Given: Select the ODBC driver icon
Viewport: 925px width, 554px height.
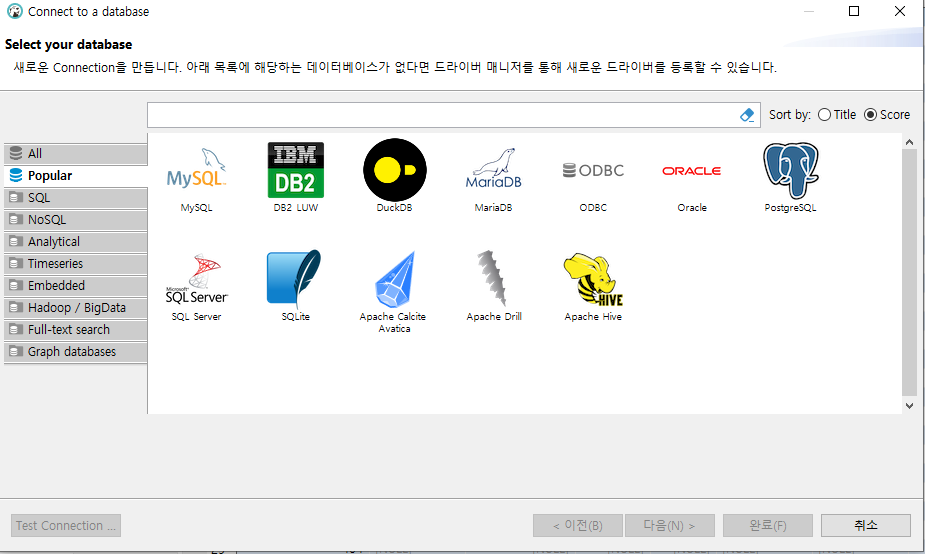Looking at the screenshot, I should 593,171.
